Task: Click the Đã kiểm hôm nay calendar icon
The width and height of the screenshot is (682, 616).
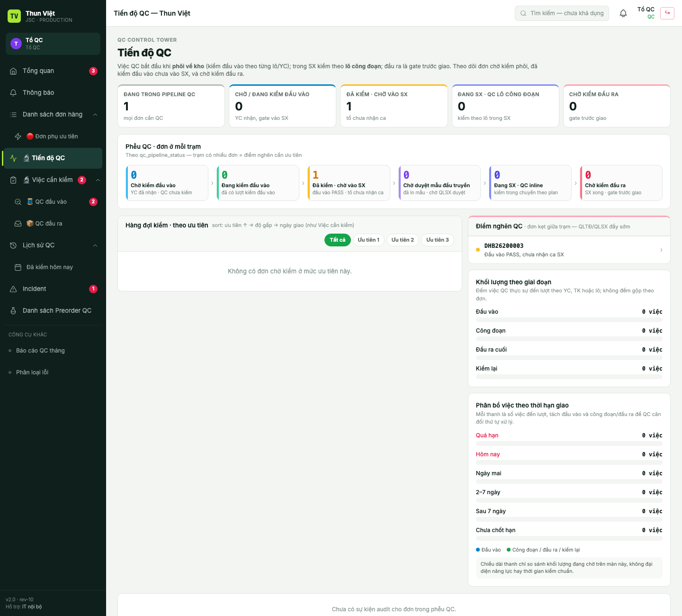Action: [18, 267]
